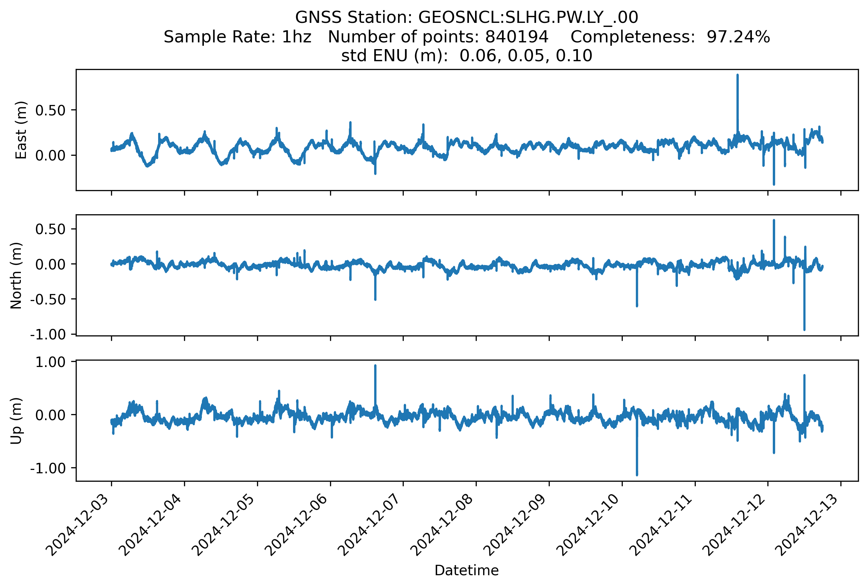Screen dimensions: 868x588
Task: Click the Up (m) axis label
Action: (x=16, y=421)
